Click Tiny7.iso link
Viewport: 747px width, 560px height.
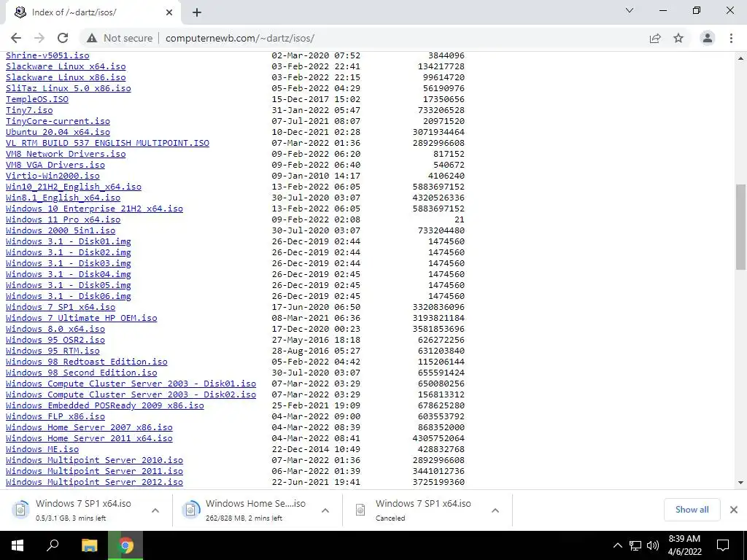point(29,110)
